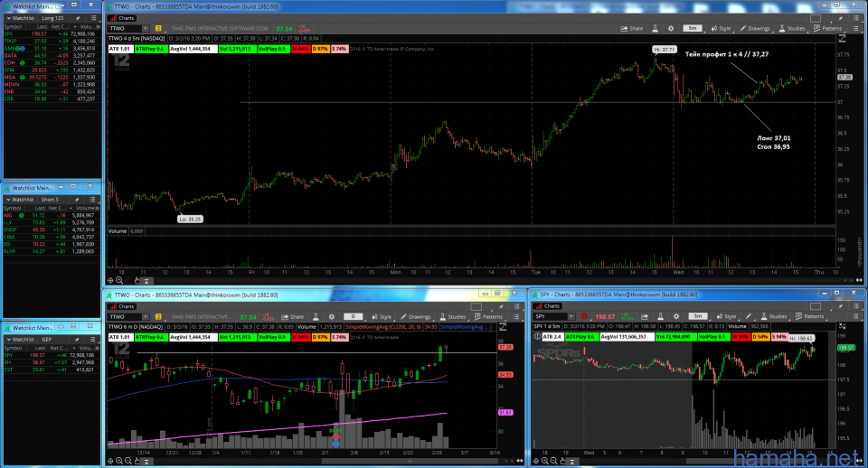Toggle the pin icon in SPY chart window
Image resolution: width=868 pixels, height=468 pixels.
pyautogui.click(x=840, y=306)
